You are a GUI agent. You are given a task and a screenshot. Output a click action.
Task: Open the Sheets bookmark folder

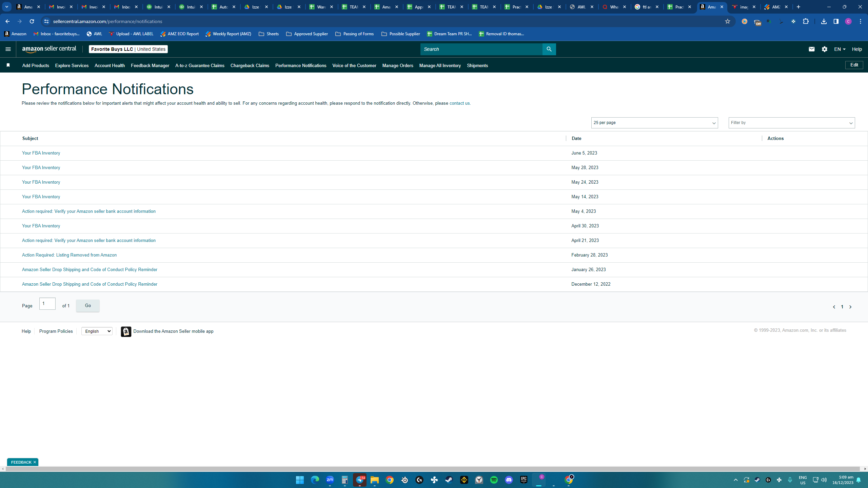(x=269, y=34)
